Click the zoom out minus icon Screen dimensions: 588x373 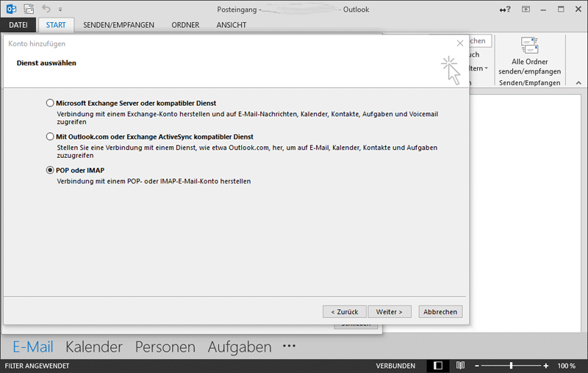477,365
